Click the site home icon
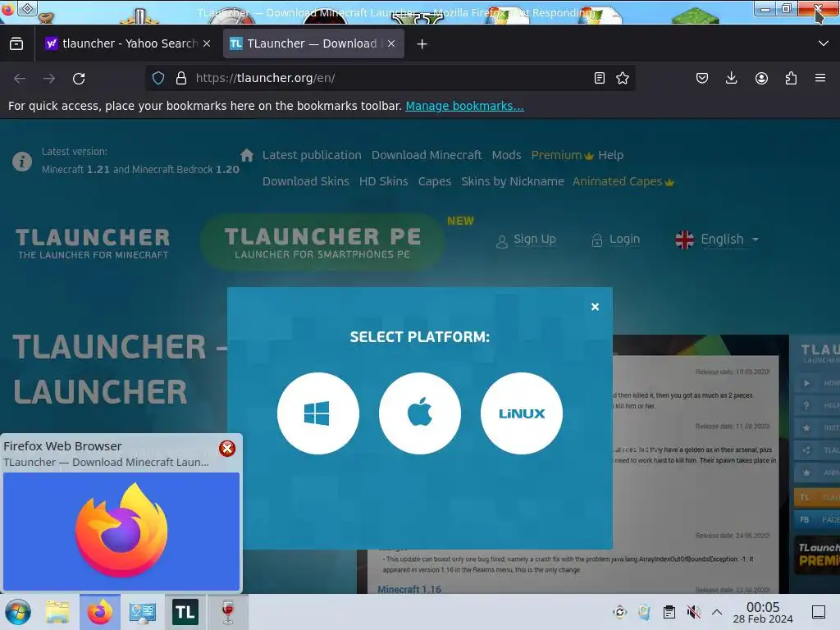This screenshot has width=840, height=630. click(247, 155)
